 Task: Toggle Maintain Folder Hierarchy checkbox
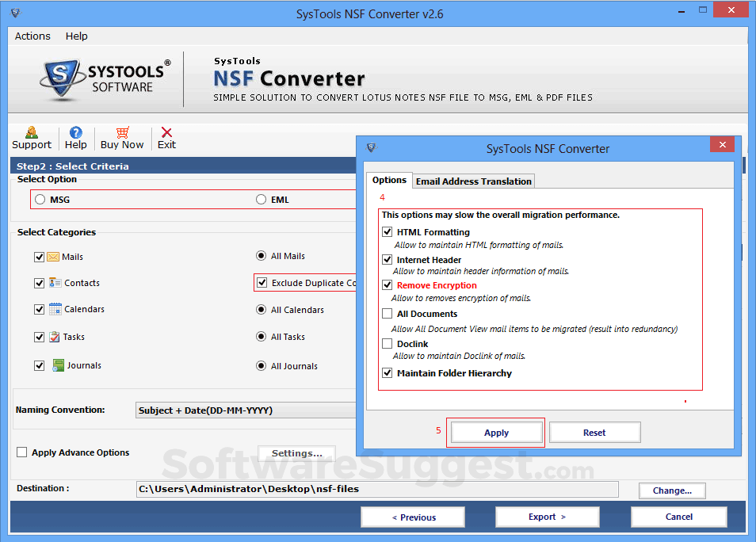pyautogui.click(x=388, y=373)
